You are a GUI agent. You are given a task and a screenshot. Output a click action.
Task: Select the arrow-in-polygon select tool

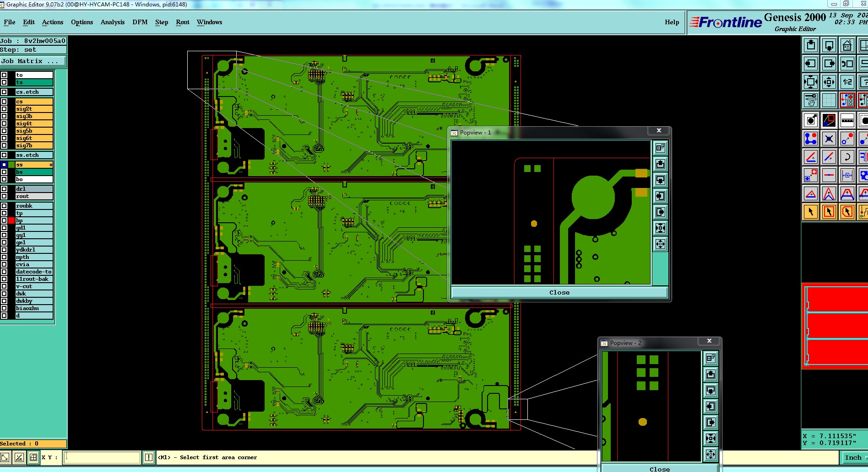(x=847, y=212)
